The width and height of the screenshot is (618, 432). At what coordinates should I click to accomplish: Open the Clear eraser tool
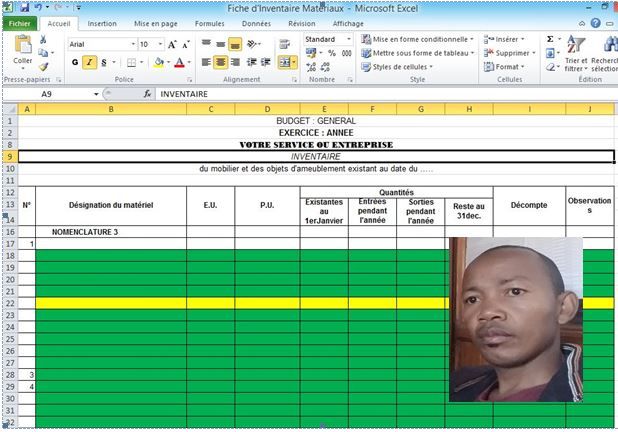click(x=551, y=67)
